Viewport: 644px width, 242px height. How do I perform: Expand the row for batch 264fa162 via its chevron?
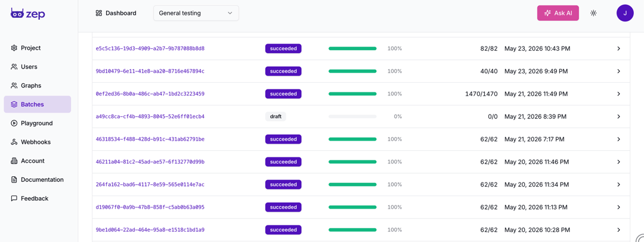point(618,184)
